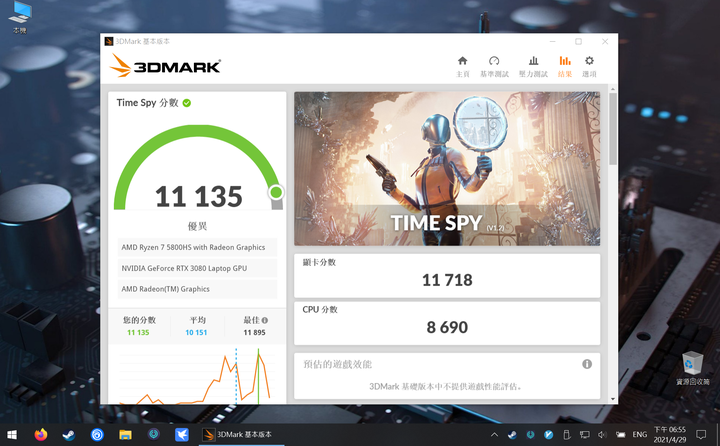The height and width of the screenshot is (446, 720).
Task: Open File Explorer from the taskbar
Action: tap(125, 435)
